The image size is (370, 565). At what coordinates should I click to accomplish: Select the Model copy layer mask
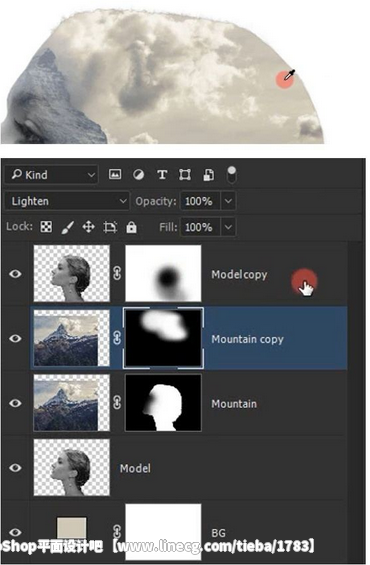click(x=163, y=273)
